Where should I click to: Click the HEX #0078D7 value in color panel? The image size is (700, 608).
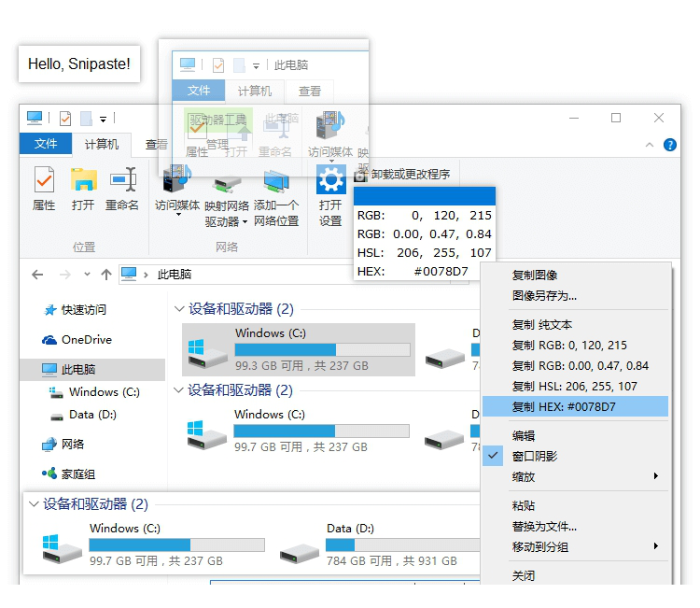[x=441, y=272]
